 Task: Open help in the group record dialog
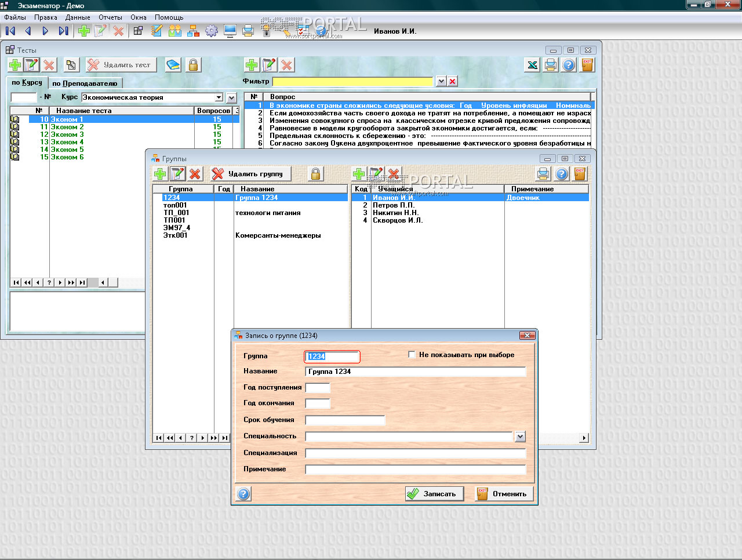(243, 494)
